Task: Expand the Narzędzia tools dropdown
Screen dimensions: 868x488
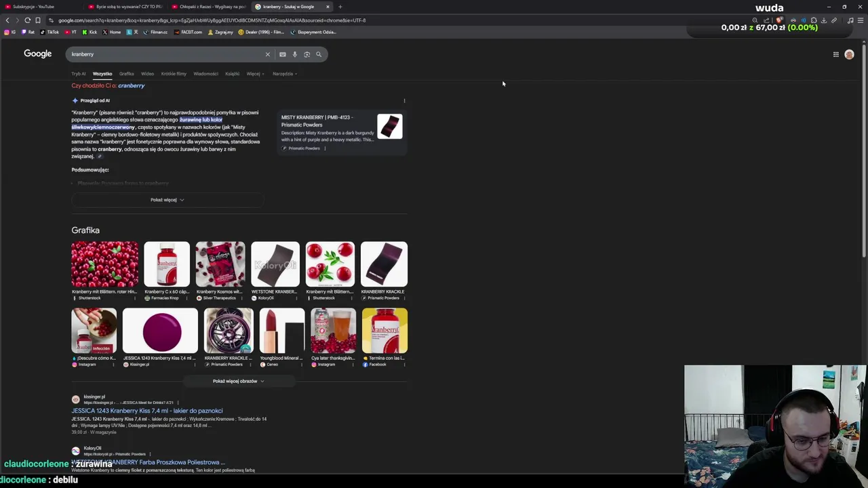Action: point(284,74)
